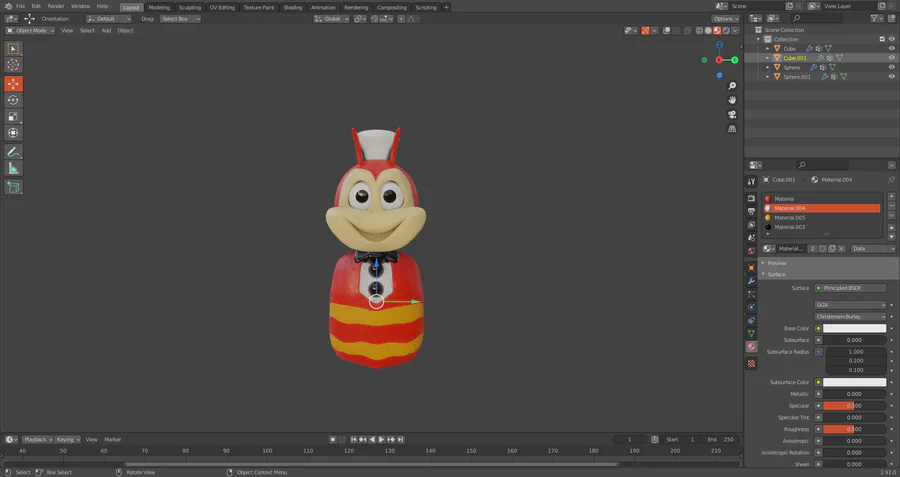Select the Add Cube tool

[13, 187]
